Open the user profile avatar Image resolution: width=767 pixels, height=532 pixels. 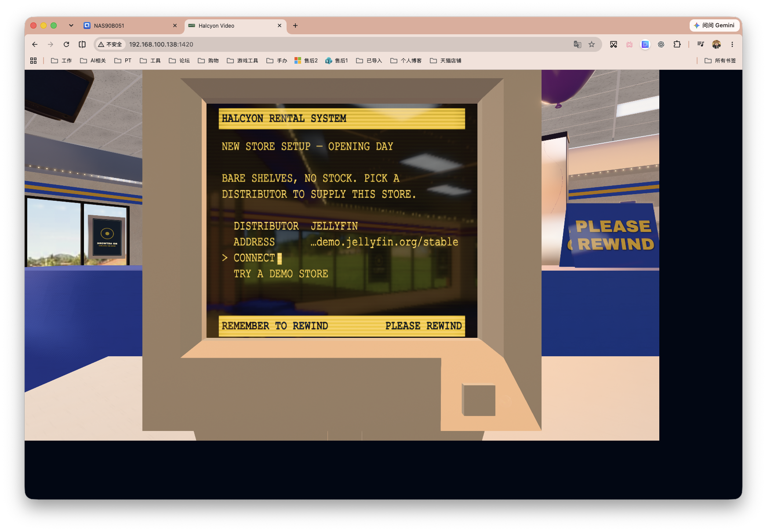pyautogui.click(x=716, y=44)
